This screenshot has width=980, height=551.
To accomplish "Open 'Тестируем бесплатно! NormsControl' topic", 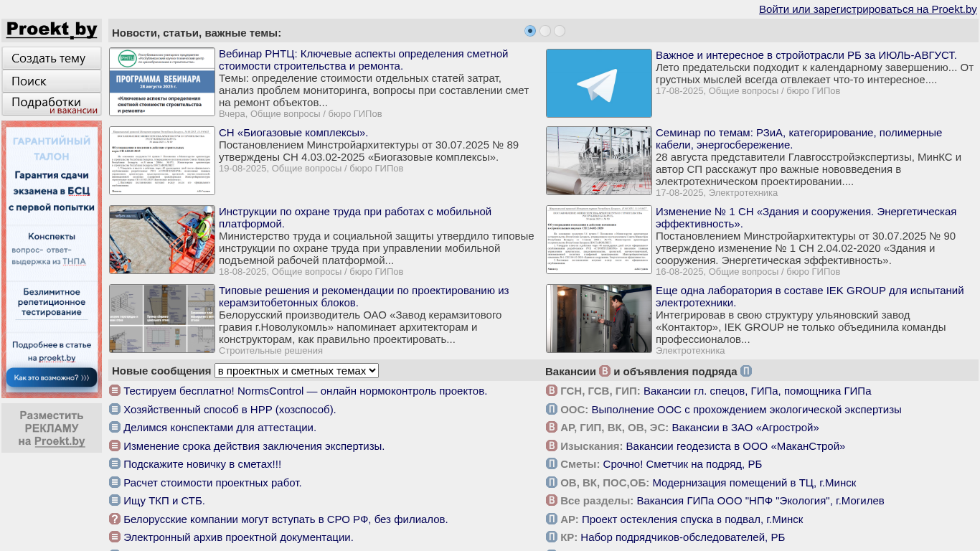I will pyautogui.click(x=305, y=391).
